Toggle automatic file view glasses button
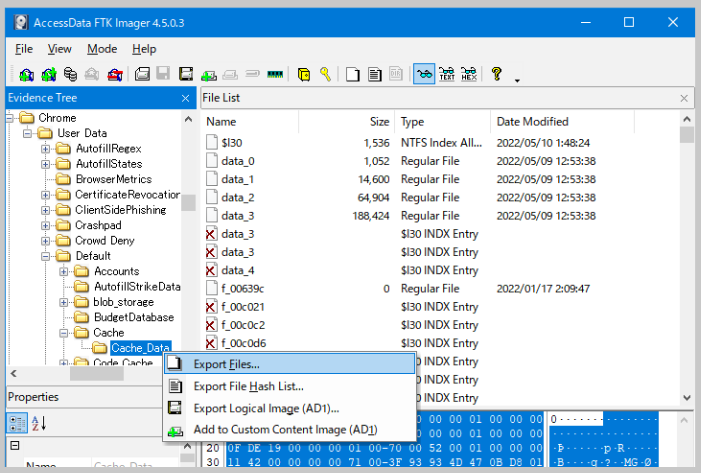Viewport: 701px width, 473px height. (x=424, y=74)
